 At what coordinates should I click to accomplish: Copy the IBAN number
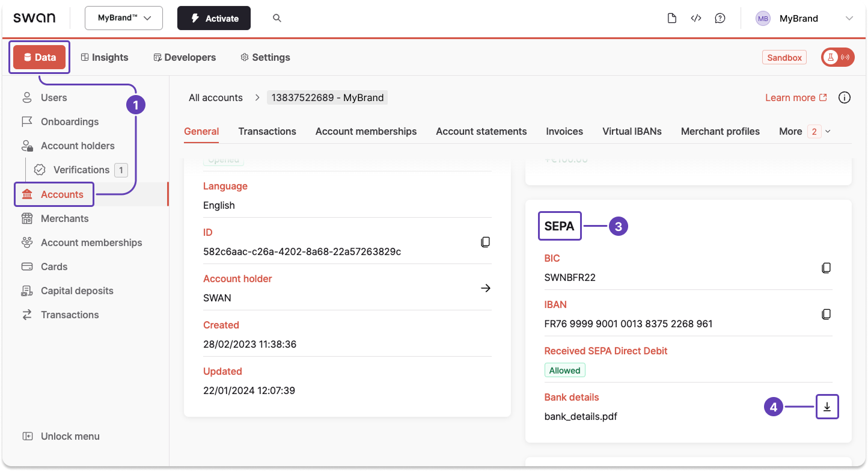[827, 314]
